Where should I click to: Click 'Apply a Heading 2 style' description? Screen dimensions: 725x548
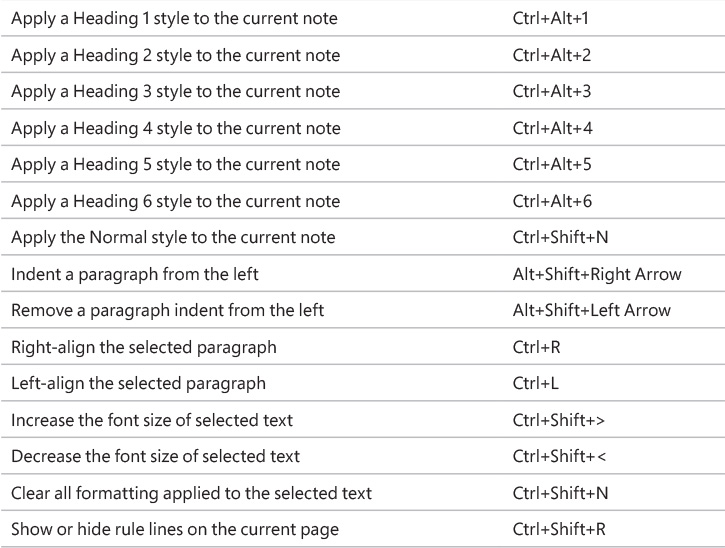click(x=176, y=55)
